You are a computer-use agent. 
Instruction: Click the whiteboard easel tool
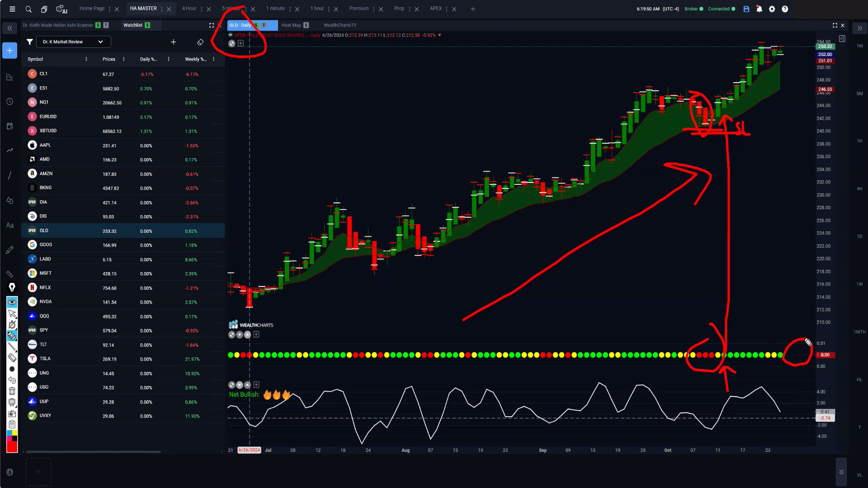click(12, 402)
